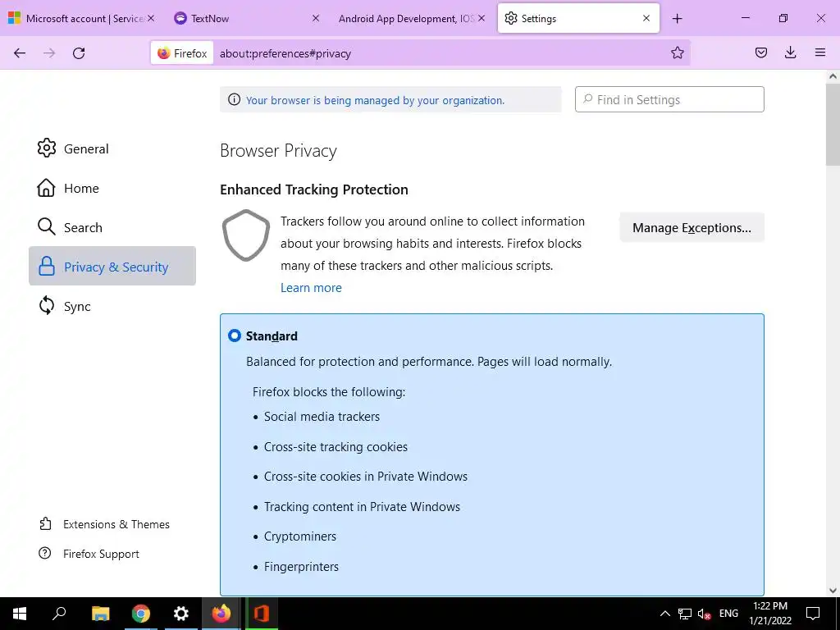Screen dimensions: 840x630
Task: Open Microsoft Office from taskbar
Action: (262, 614)
